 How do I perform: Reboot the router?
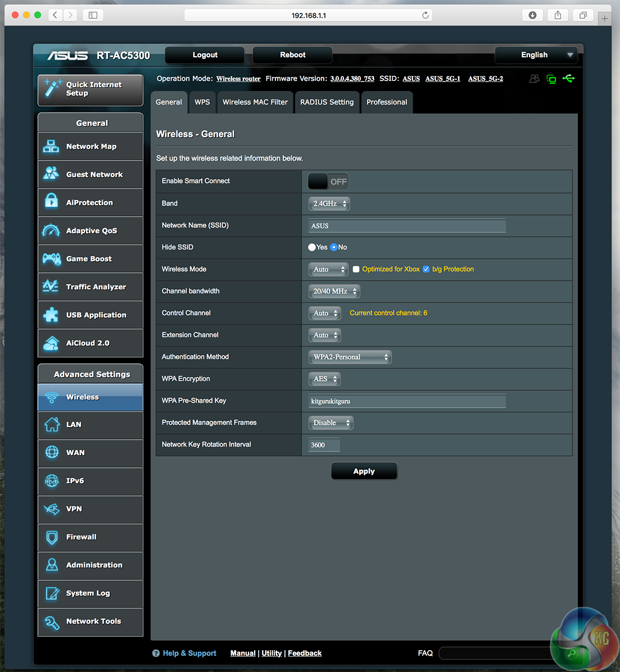tap(292, 55)
